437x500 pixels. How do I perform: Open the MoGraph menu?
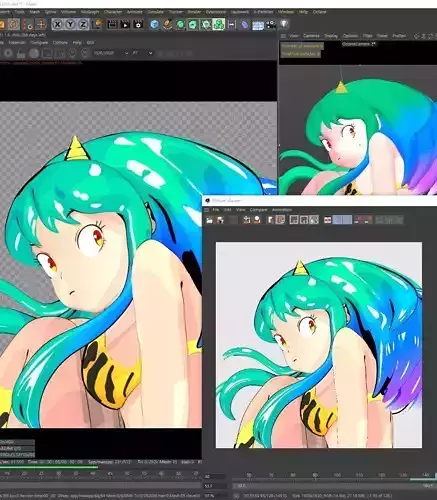coord(90,12)
